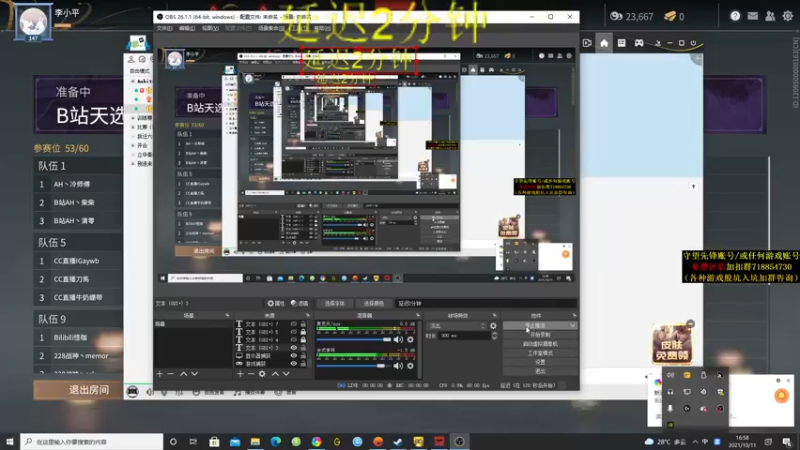Pop out the 来源 dock panel icon
The width and height of the screenshot is (800, 450).
pyautogui.click(x=308, y=315)
